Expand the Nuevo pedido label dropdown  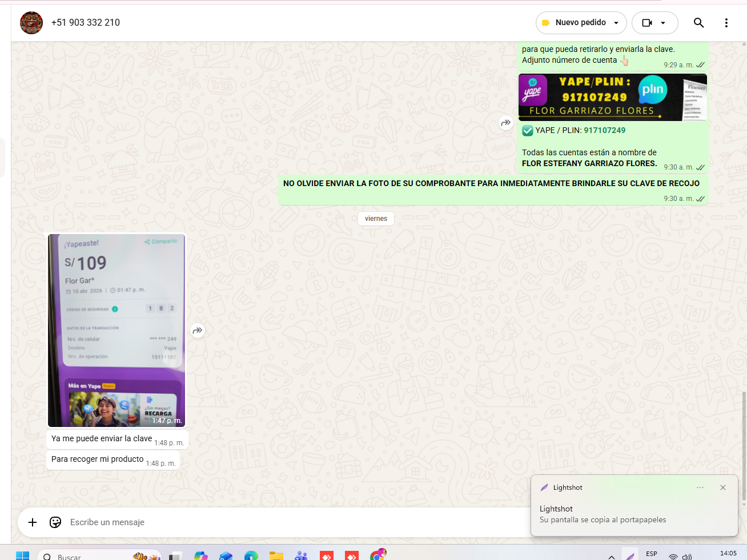(x=616, y=23)
